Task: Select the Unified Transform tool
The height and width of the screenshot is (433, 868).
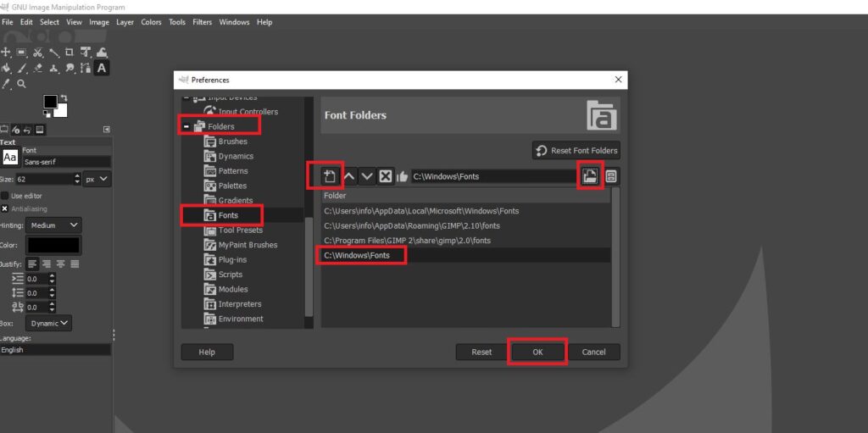Action: pyautogui.click(x=86, y=52)
